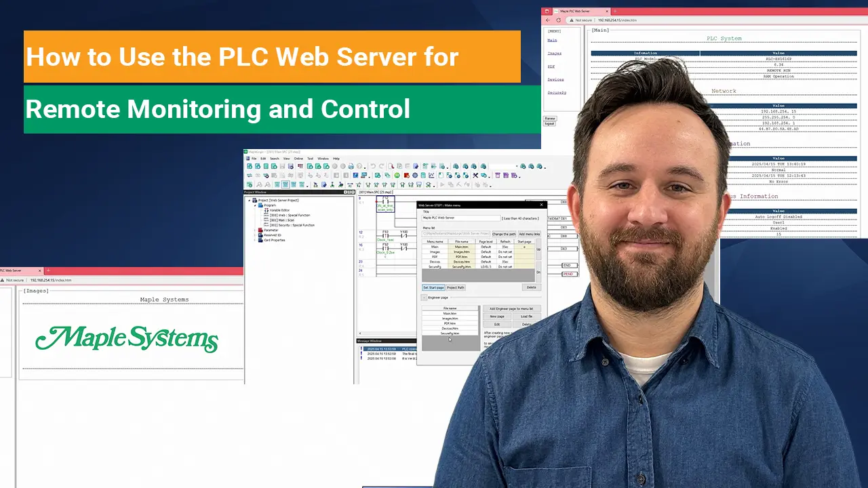Open the Devices link in the web server menu
Image resolution: width=868 pixels, height=488 pixels.
coord(555,79)
